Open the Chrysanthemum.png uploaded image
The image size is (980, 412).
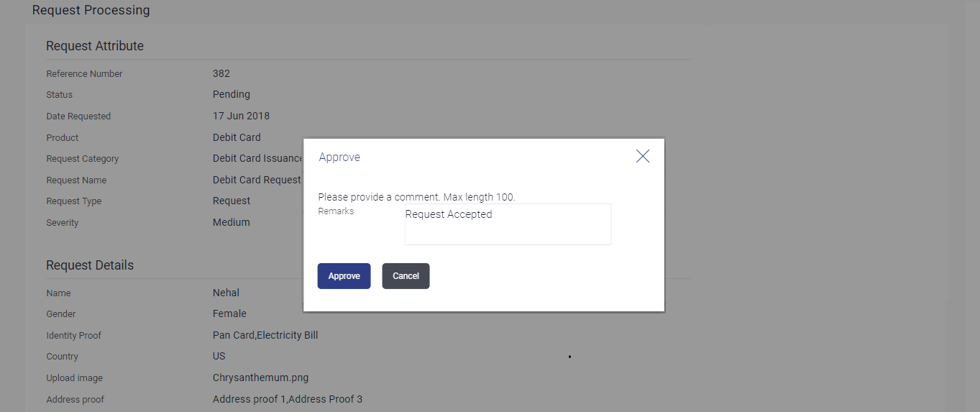pyautogui.click(x=260, y=377)
